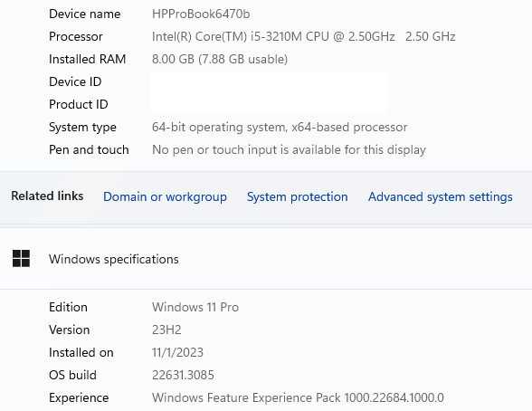
Task: Open the System protection link
Action: pos(297,196)
